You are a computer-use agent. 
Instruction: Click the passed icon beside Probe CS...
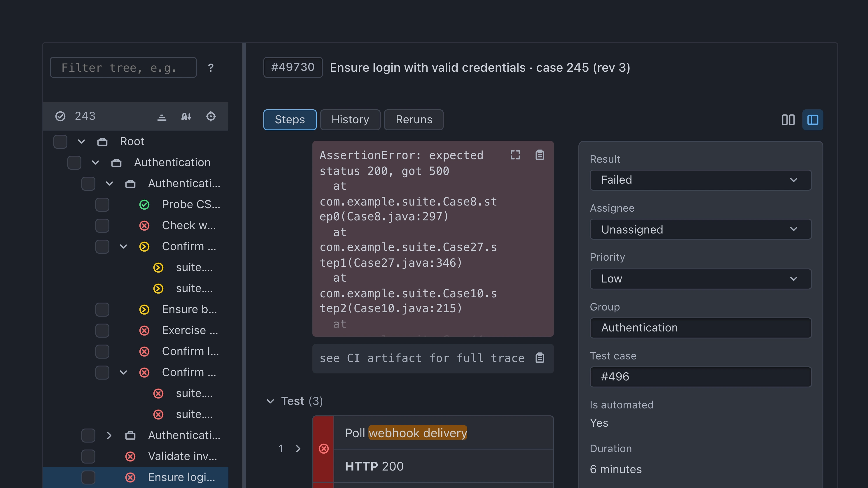point(144,204)
